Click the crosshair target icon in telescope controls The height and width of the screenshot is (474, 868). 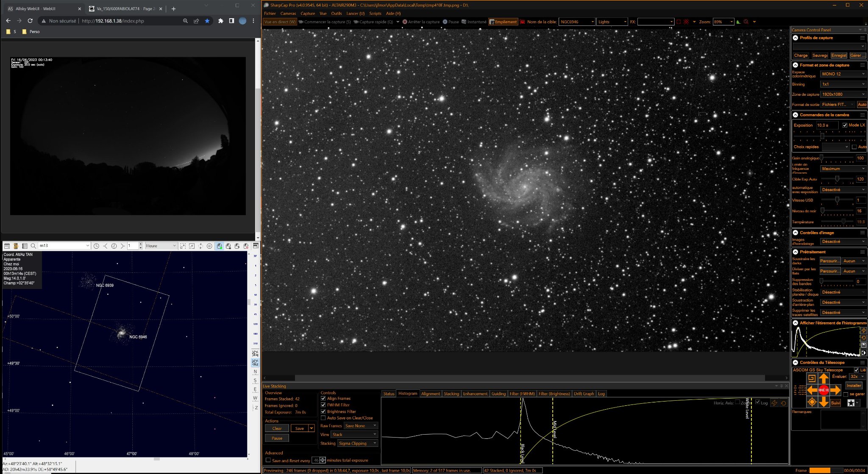[x=812, y=402]
